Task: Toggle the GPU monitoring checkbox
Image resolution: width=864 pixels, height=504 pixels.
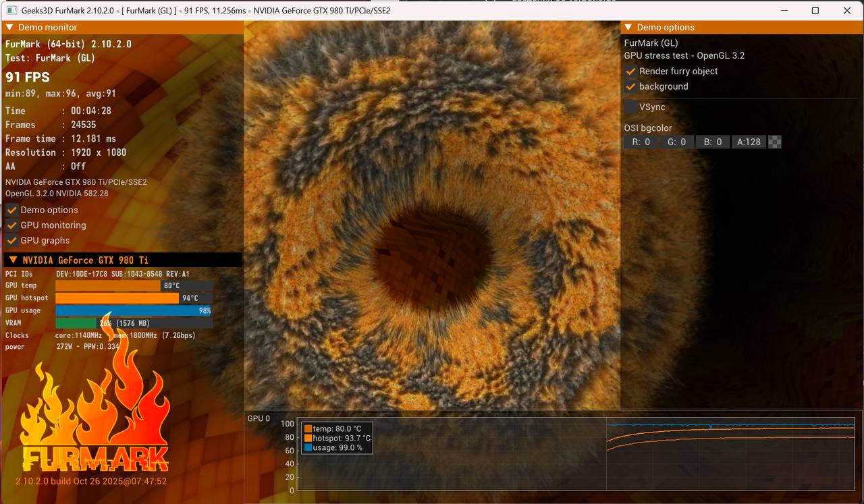Action: (11, 225)
